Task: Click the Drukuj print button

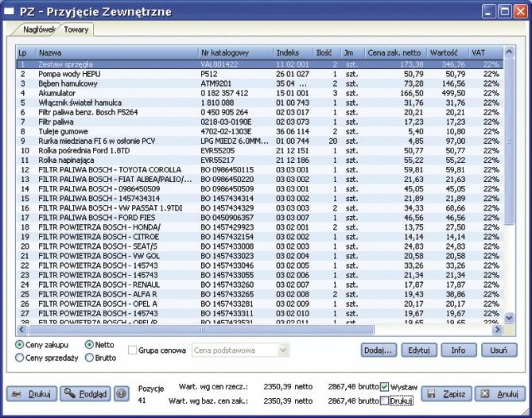Action: coord(32,393)
